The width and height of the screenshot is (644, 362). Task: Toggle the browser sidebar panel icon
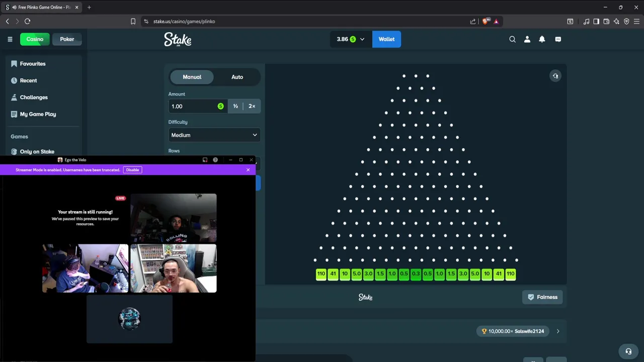click(x=596, y=21)
